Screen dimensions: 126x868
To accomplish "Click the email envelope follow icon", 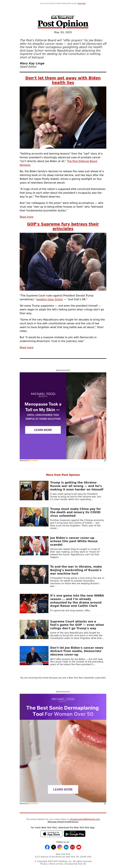I will point(72,847).
